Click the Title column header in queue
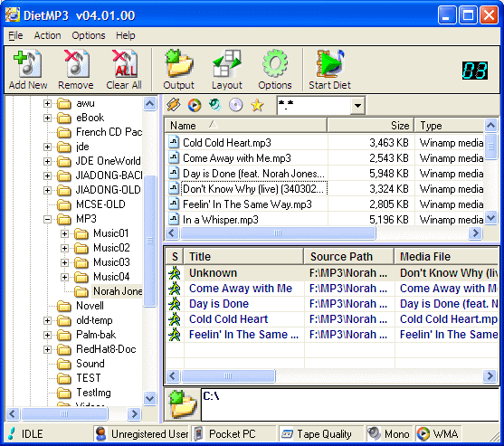The width and height of the screenshot is (504, 446). [x=243, y=256]
